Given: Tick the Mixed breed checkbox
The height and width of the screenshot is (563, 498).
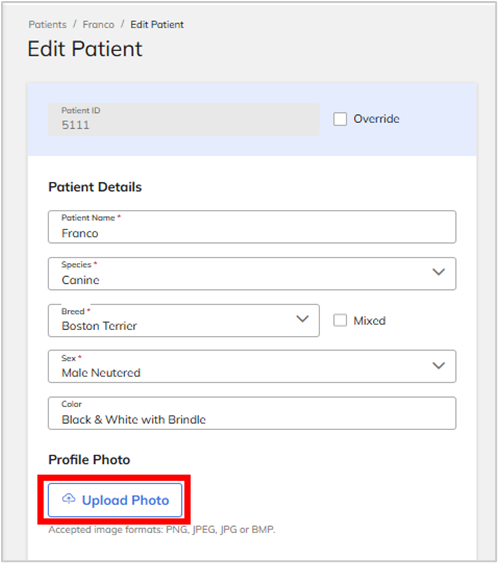Looking at the screenshot, I should pos(340,320).
